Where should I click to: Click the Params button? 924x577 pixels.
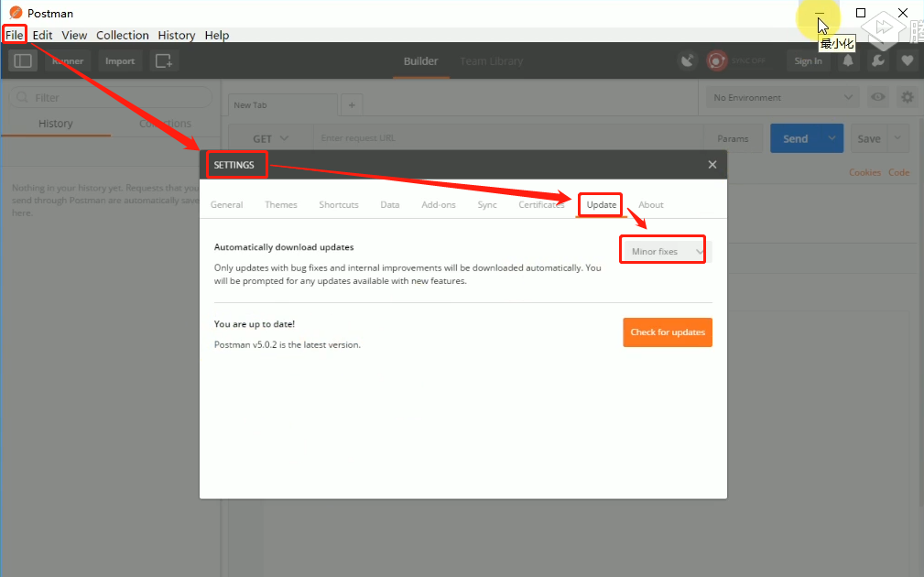click(x=733, y=138)
